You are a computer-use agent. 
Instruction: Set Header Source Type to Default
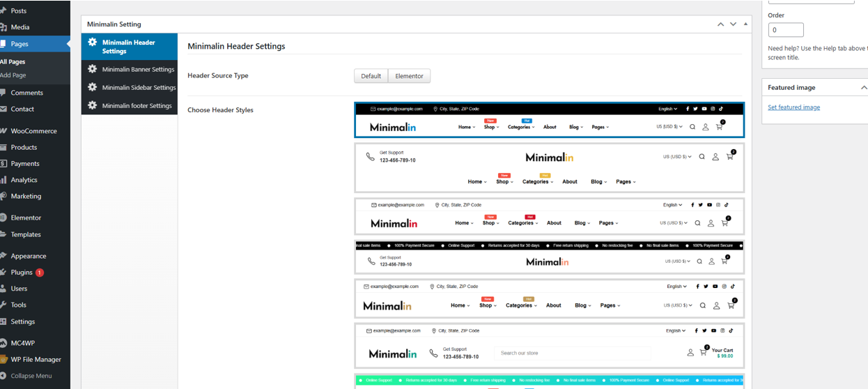click(x=371, y=76)
